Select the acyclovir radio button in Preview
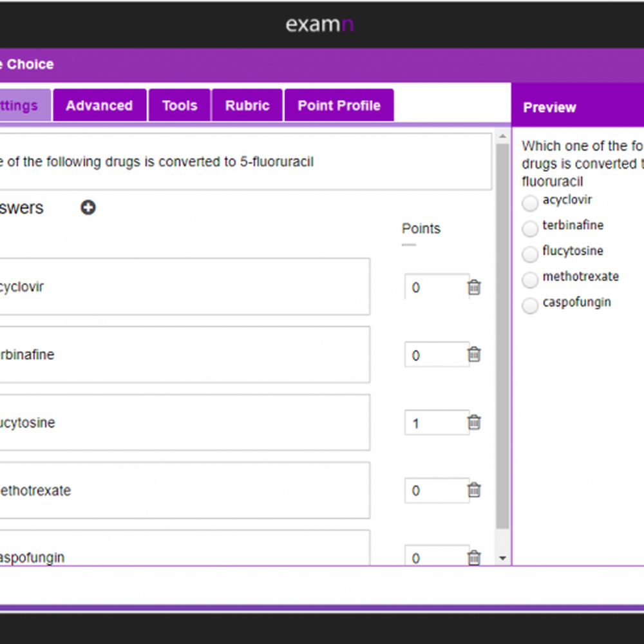Image resolution: width=644 pixels, height=644 pixels. (x=530, y=203)
